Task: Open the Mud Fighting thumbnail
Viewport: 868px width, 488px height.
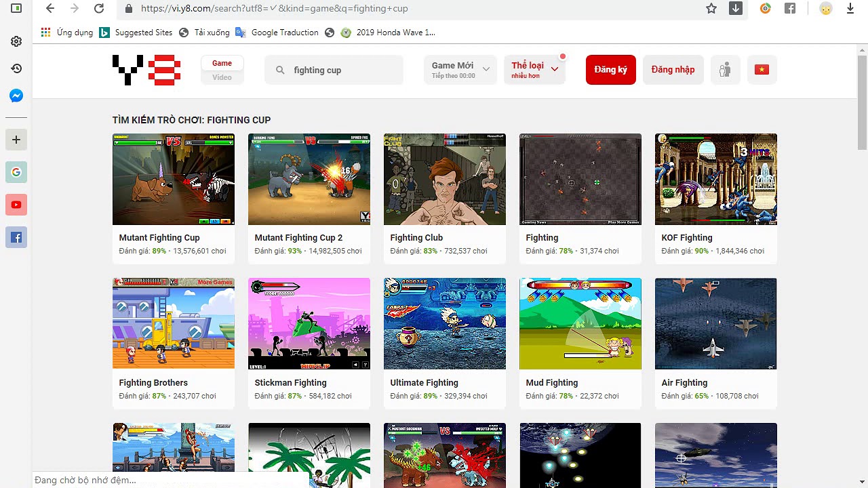Action: [580, 323]
